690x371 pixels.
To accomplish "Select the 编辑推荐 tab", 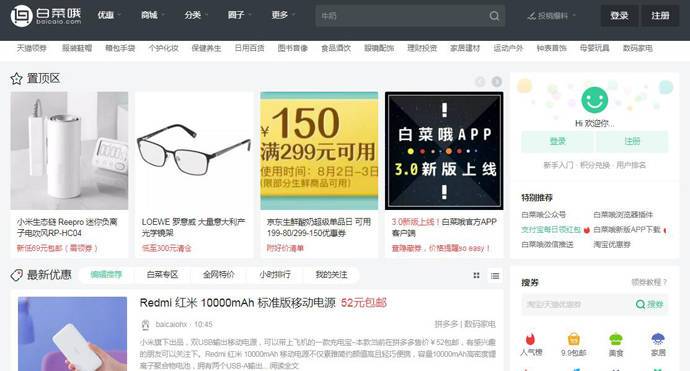I will click(106, 275).
